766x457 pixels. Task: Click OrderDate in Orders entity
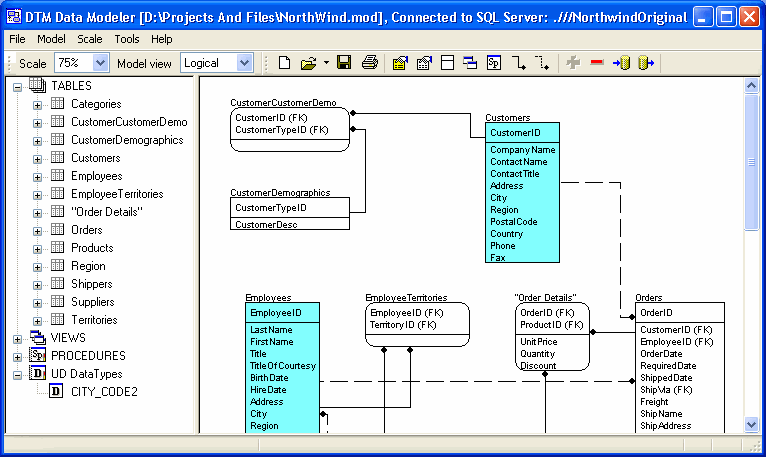click(x=661, y=354)
